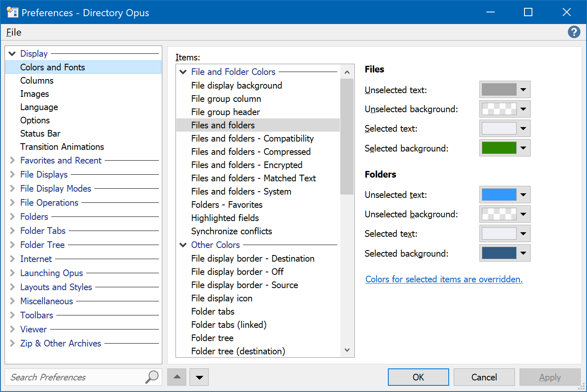
Task: Expand the Miscellaneous category
Action: coord(12,301)
